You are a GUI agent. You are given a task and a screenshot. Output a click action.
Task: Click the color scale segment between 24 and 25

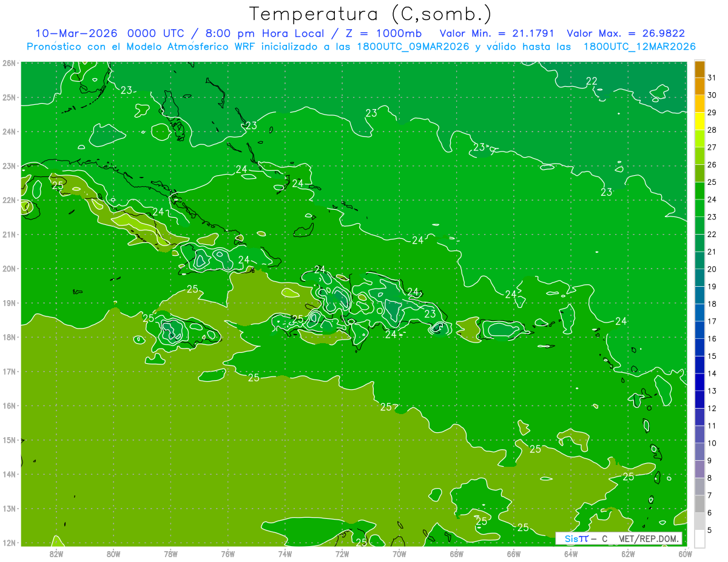tap(699, 191)
